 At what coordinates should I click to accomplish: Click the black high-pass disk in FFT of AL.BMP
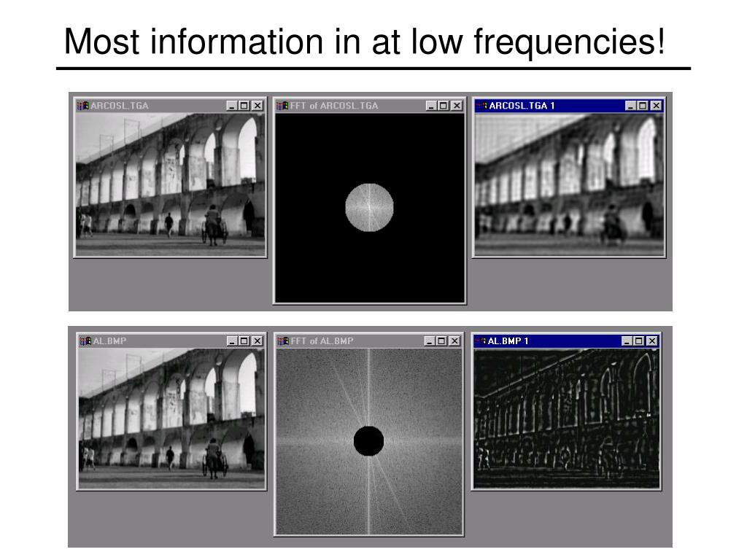click(x=368, y=441)
